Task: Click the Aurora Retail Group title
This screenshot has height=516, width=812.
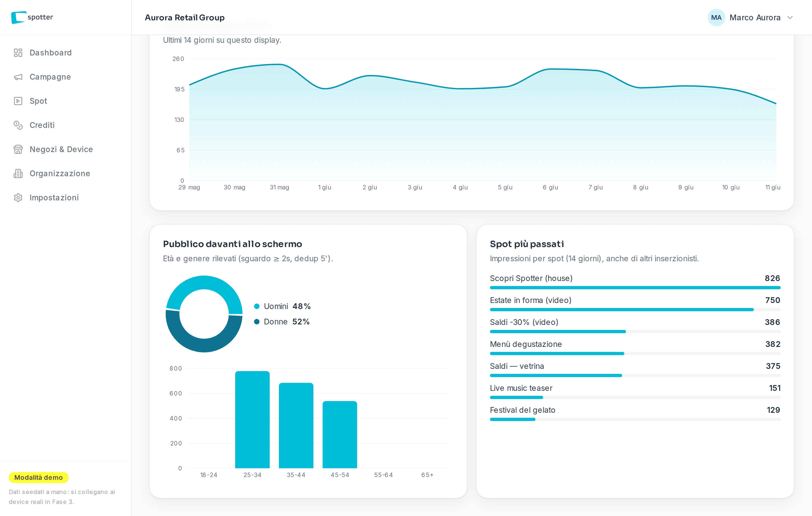Action: pyautogui.click(x=185, y=18)
